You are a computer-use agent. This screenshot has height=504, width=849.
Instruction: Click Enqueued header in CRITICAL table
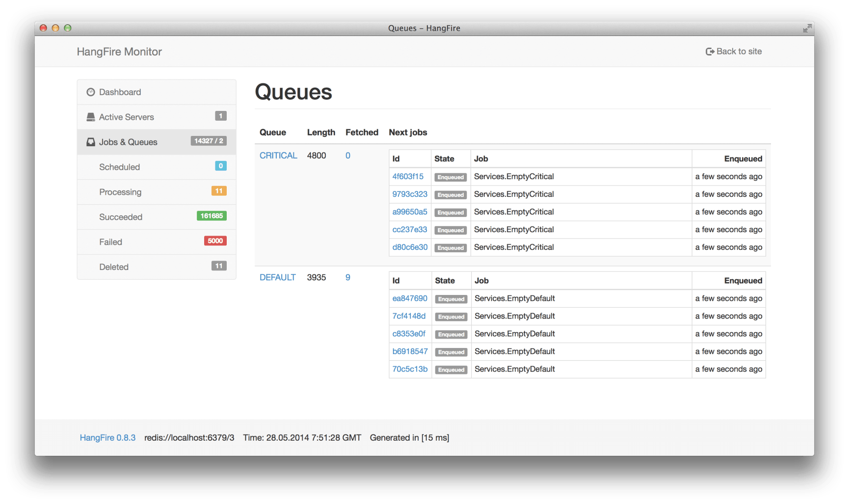click(743, 159)
